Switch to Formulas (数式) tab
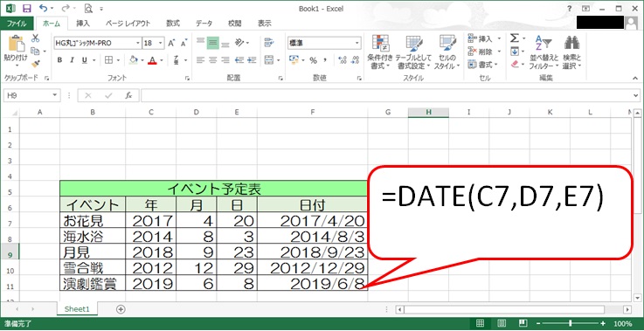The height and width of the screenshot is (331, 644). click(x=173, y=24)
